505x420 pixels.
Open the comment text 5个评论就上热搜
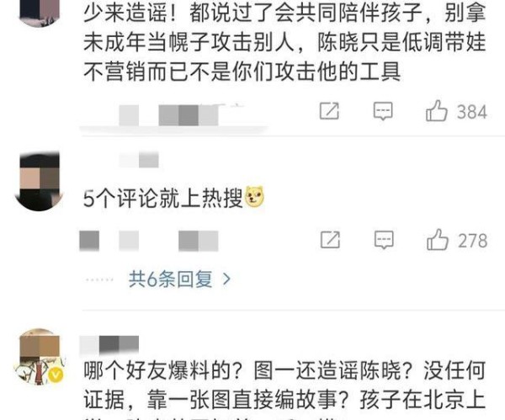tap(162, 198)
